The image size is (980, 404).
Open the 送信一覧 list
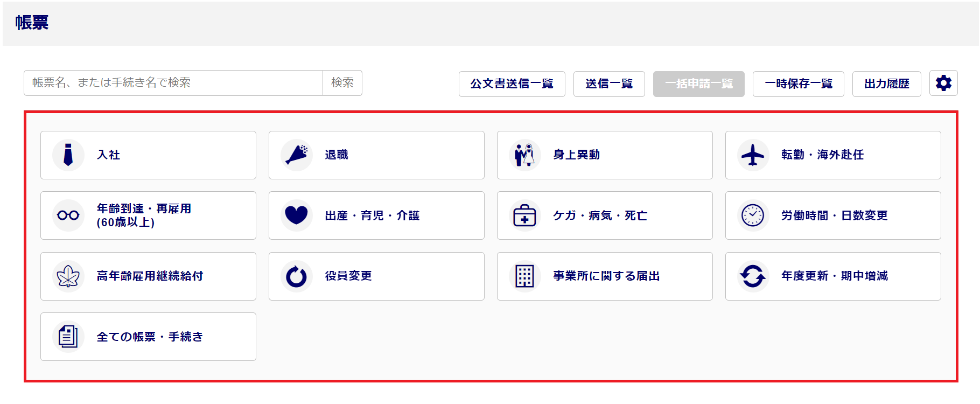609,84
